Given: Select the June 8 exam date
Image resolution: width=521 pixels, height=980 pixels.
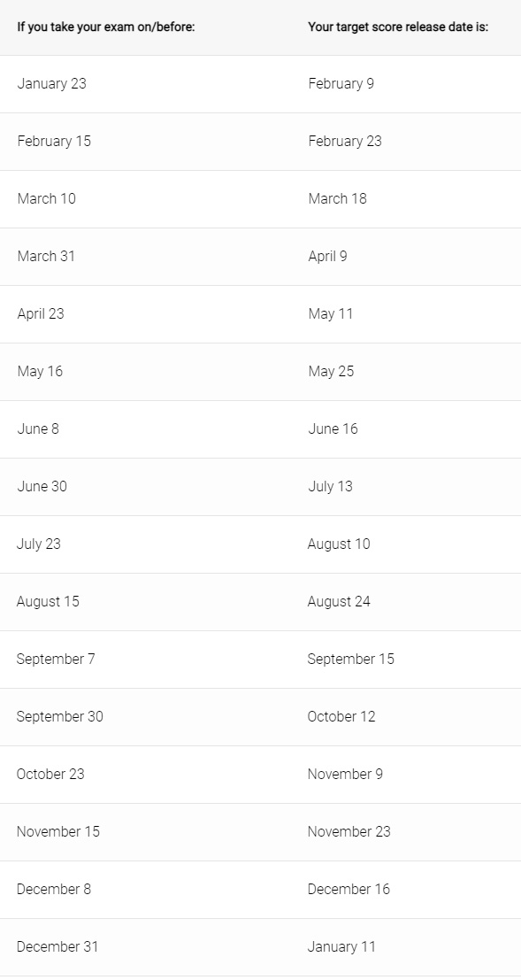Looking at the screenshot, I should click(x=38, y=428).
